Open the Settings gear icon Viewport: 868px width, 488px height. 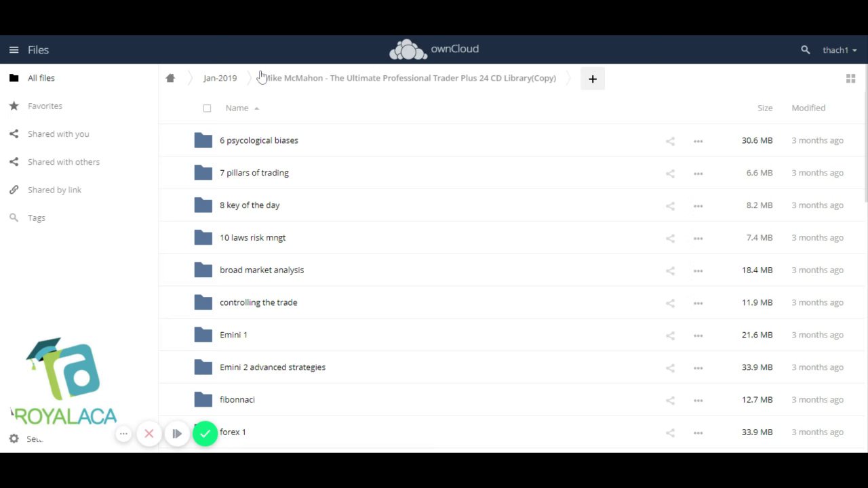pyautogui.click(x=14, y=439)
